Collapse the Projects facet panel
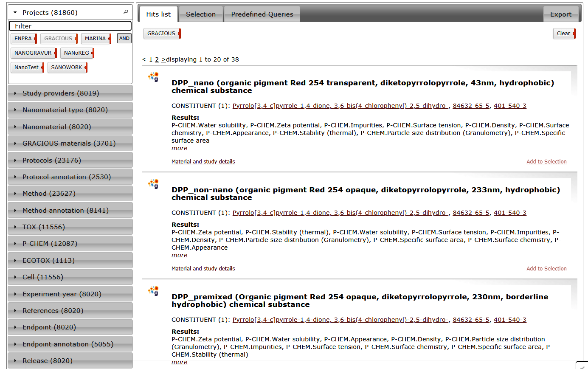Image resolution: width=588 pixels, height=377 pixels. tap(15, 13)
